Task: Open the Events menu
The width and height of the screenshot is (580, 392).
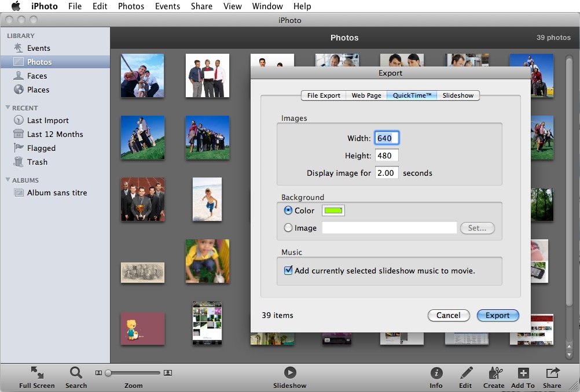Action: tap(167, 6)
